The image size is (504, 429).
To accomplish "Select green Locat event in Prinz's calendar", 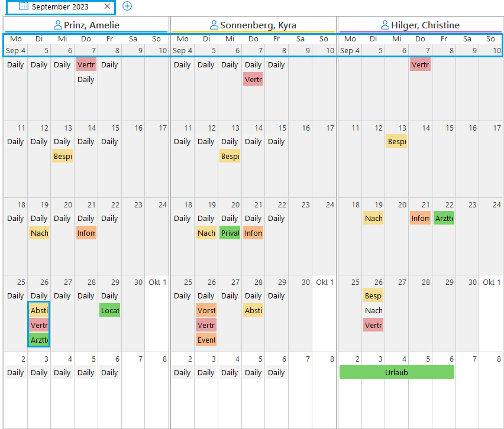I will pyautogui.click(x=109, y=310).
